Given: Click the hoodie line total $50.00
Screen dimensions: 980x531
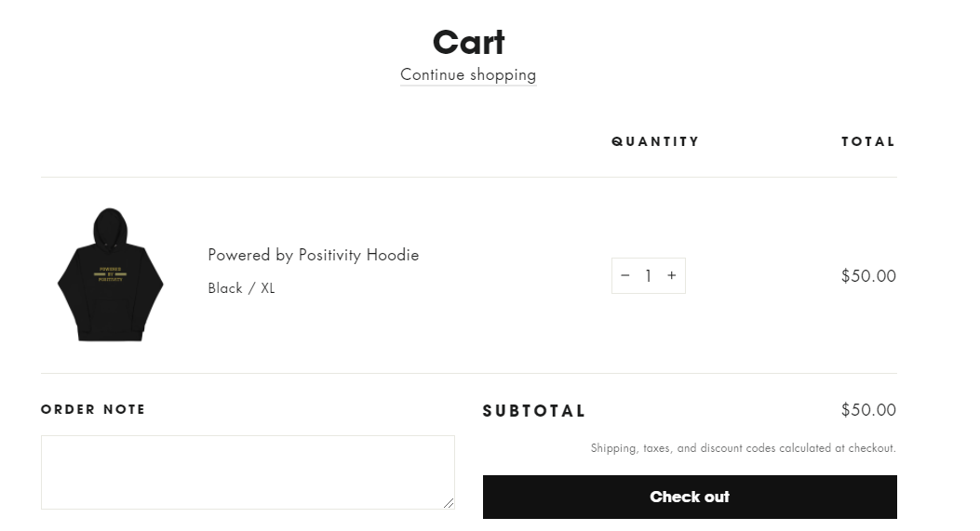Looking at the screenshot, I should click(x=868, y=275).
